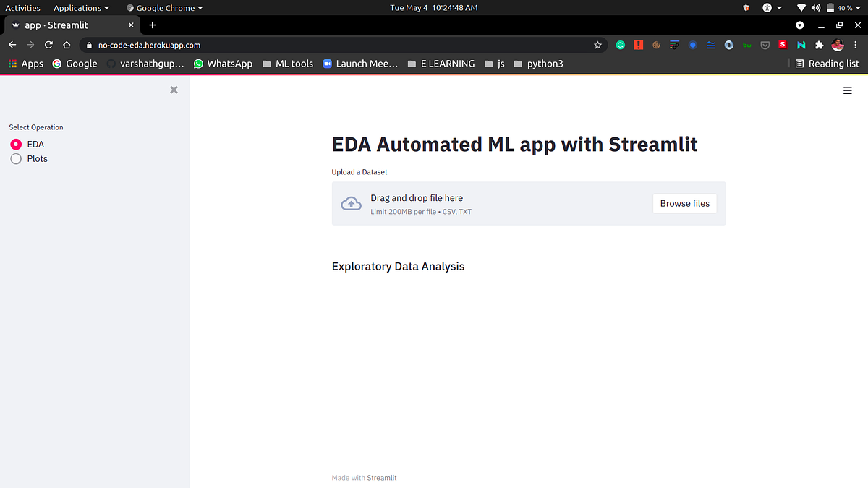The width and height of the screenshot is (868, 488).
Task: Open the volume icon in the top bar
Action: [x=815, y=7]
